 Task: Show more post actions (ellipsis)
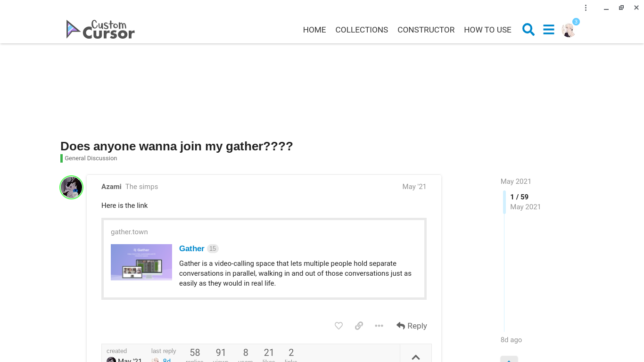pos(379,326)
